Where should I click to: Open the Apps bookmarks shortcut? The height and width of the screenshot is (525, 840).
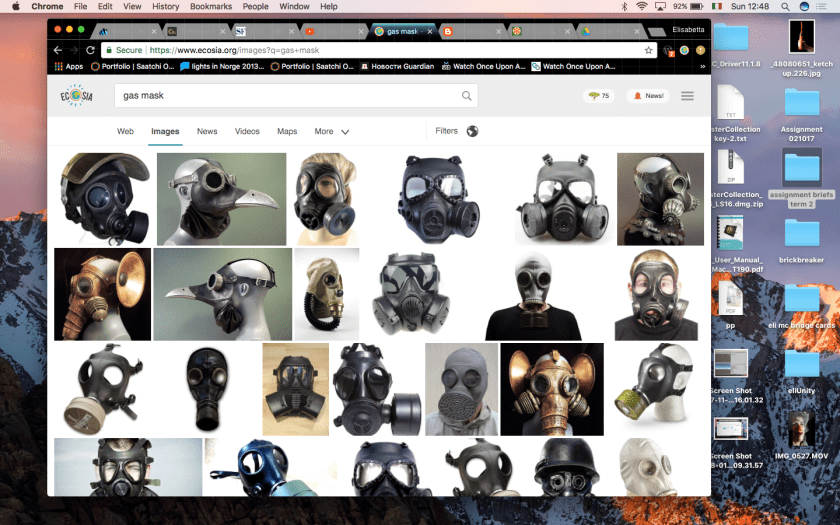(x=67, y=67)
